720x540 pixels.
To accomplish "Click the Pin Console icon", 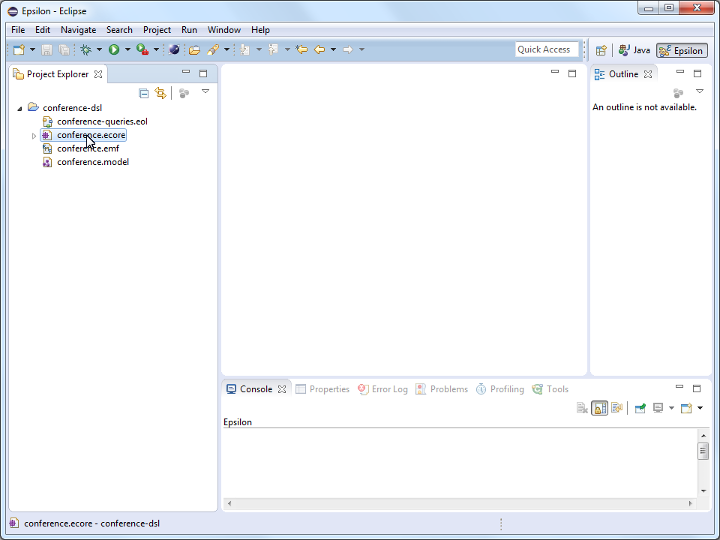I will coord(640,408).
